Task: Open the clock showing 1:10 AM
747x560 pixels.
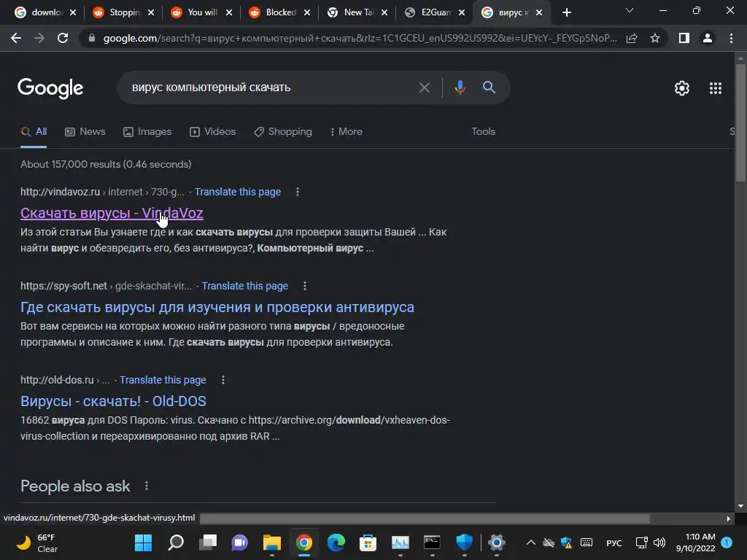Action: tap(695, 542)
